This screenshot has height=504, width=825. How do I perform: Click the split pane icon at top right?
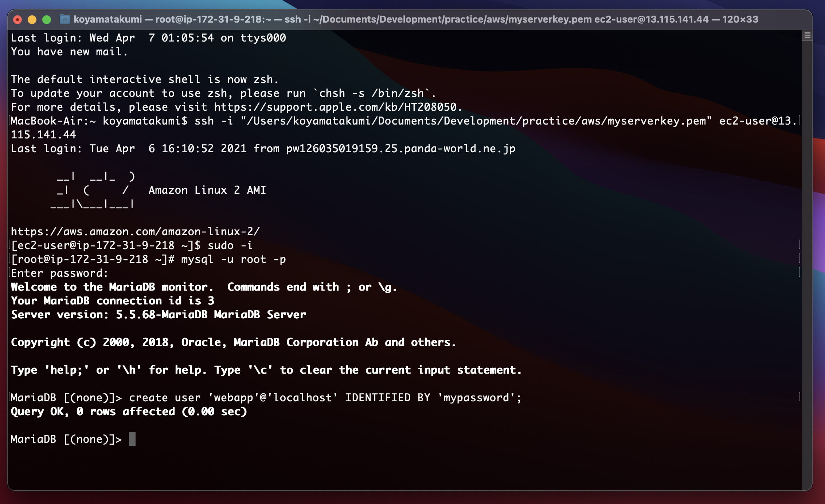point(807,35)
